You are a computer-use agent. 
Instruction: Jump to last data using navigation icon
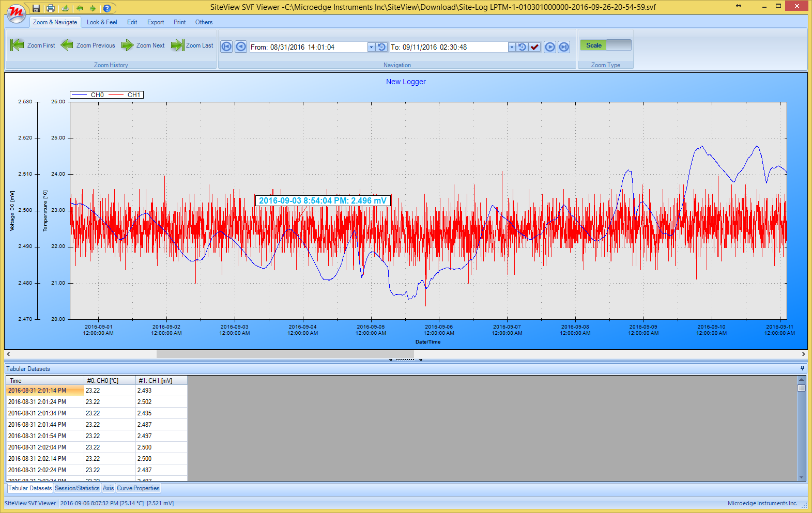(564, 47)
